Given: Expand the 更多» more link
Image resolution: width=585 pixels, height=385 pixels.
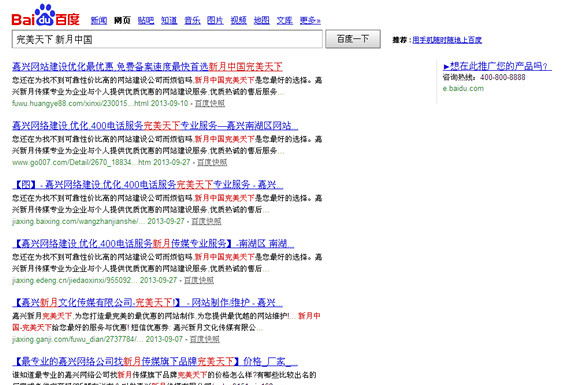Looking at the screenshot, I should tap(310, 20).
